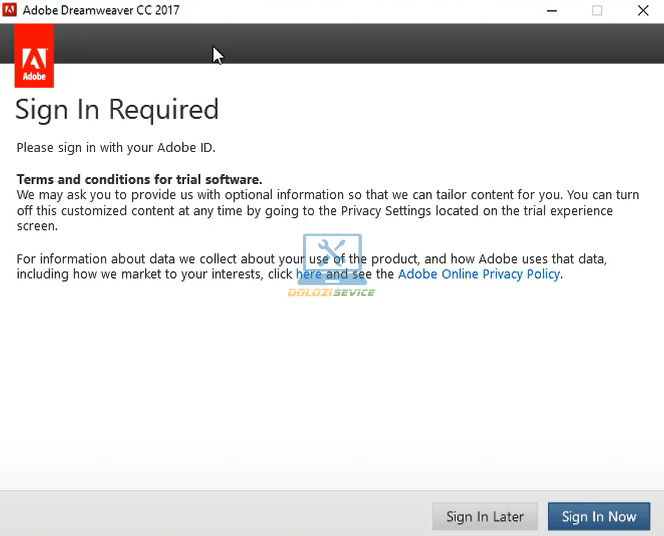Click the "Sign In Required" heading
664x536 pixels.
click(117, 109)
